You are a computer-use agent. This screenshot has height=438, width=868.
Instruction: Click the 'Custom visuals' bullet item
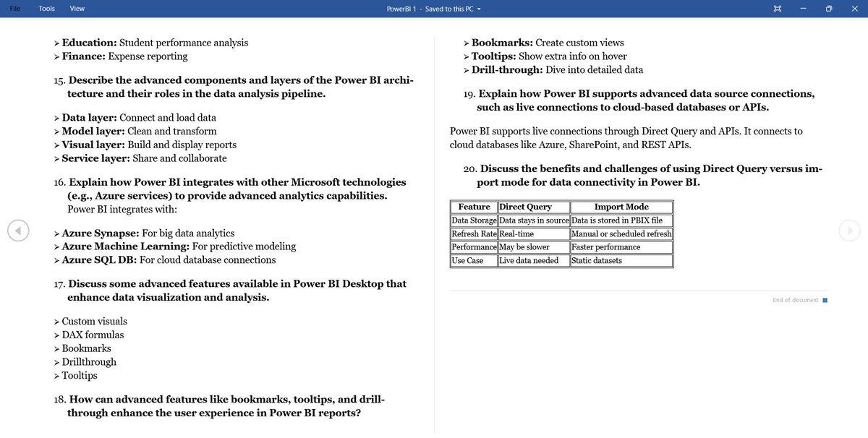[94, 321]
